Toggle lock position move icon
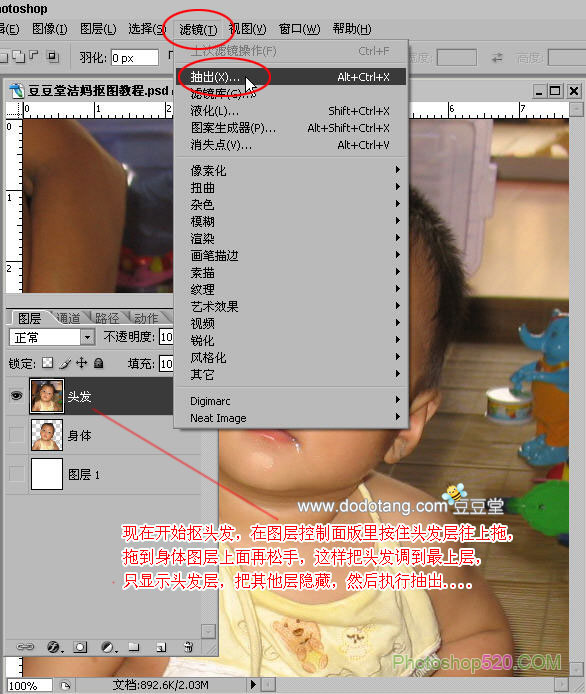This screenshot has width=586, height=694. pos(81,363)
